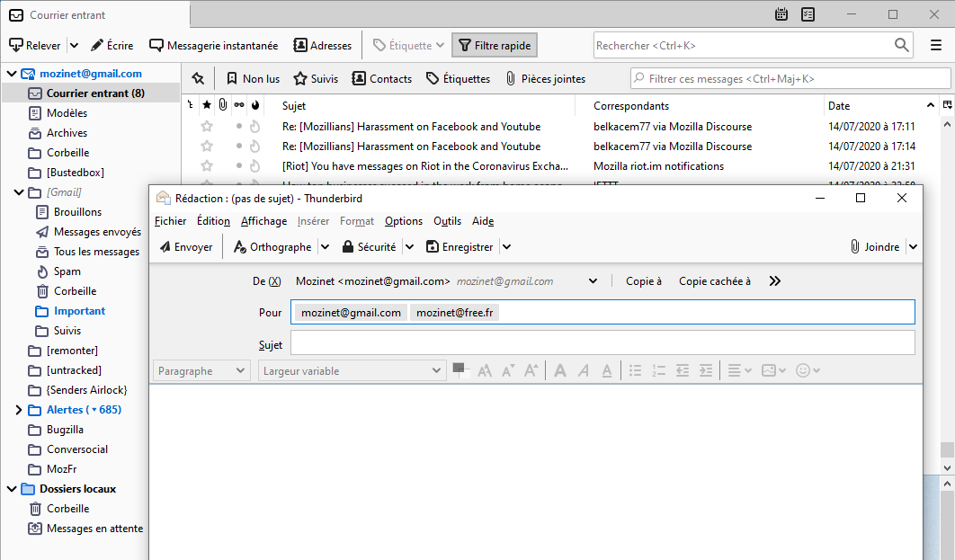Click the Orthographe spell check button

272,246
